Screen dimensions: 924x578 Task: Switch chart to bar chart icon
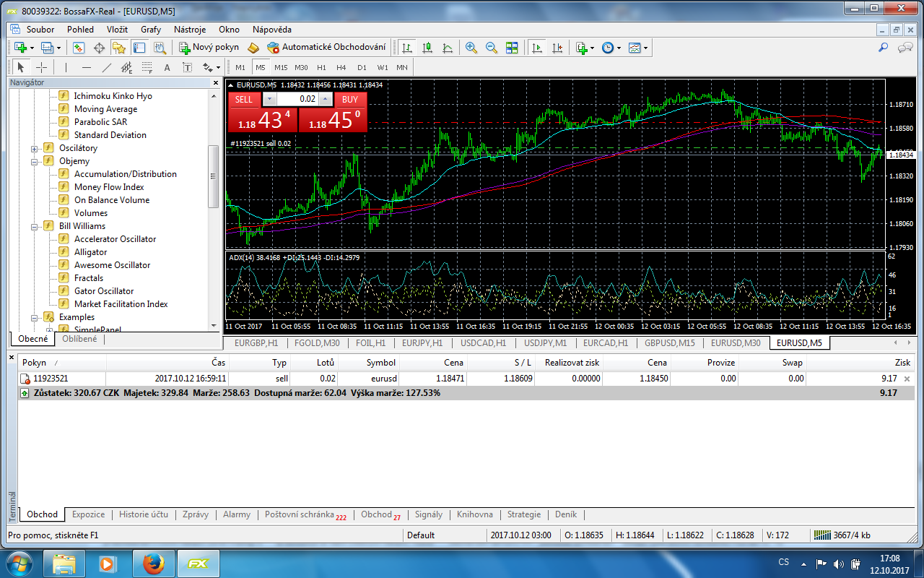407,48
